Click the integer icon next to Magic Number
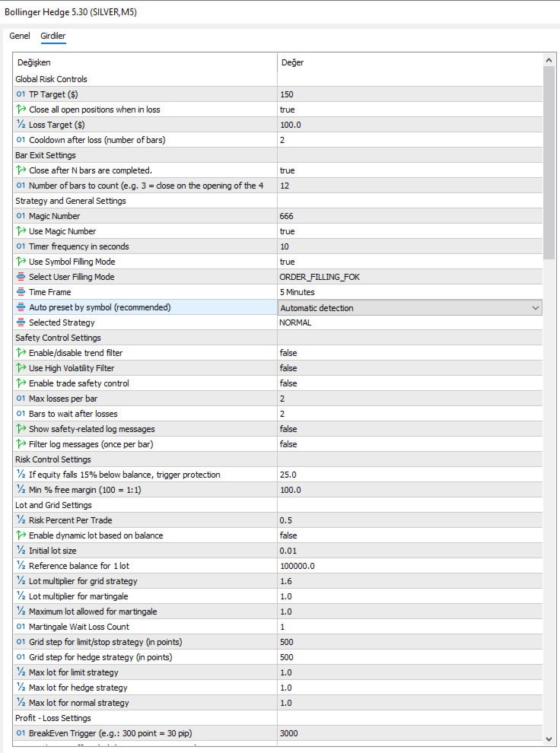 click(21, 216)
